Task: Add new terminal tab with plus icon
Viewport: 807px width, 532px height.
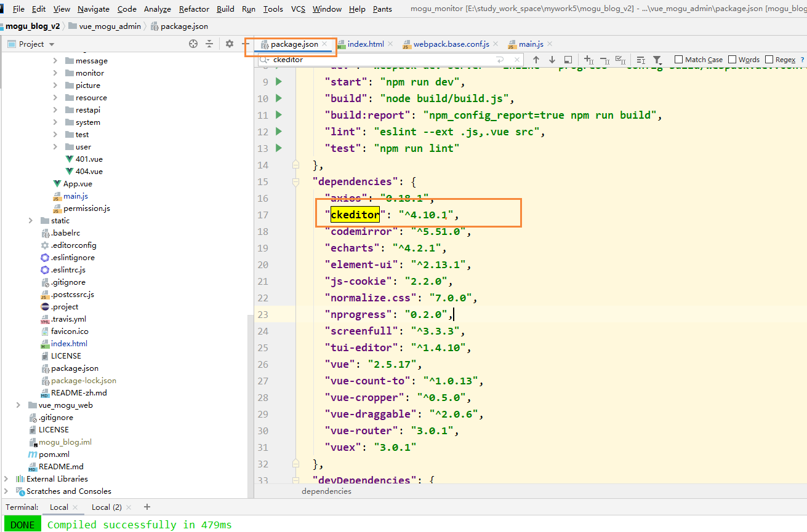Action: pyautogui.click(x=147, y=507)
